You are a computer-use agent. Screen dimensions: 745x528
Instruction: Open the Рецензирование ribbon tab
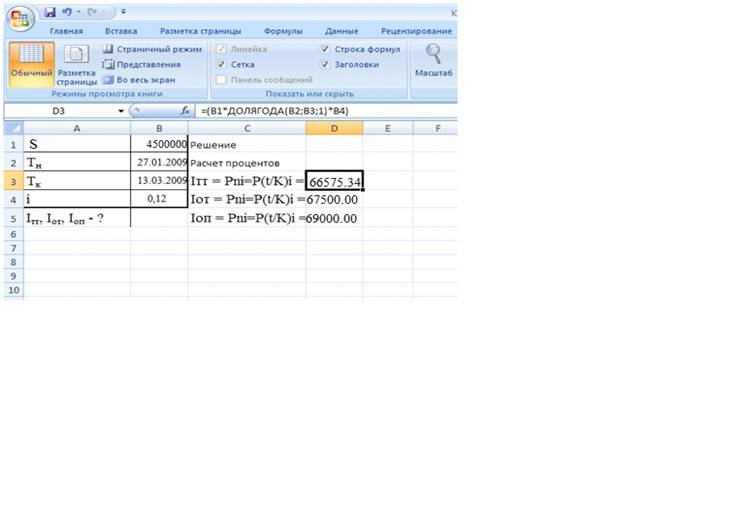(x=416, y=31)
